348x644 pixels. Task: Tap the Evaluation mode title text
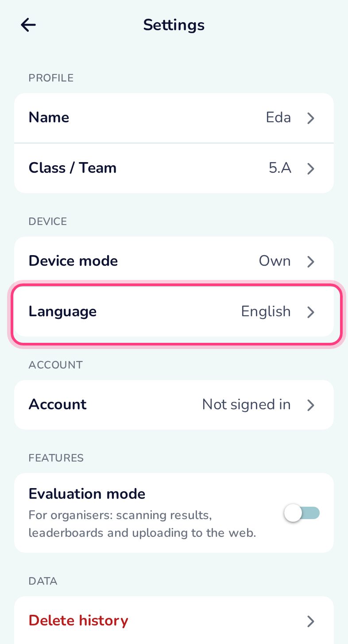pyautogui.click(x=87, y=493)
